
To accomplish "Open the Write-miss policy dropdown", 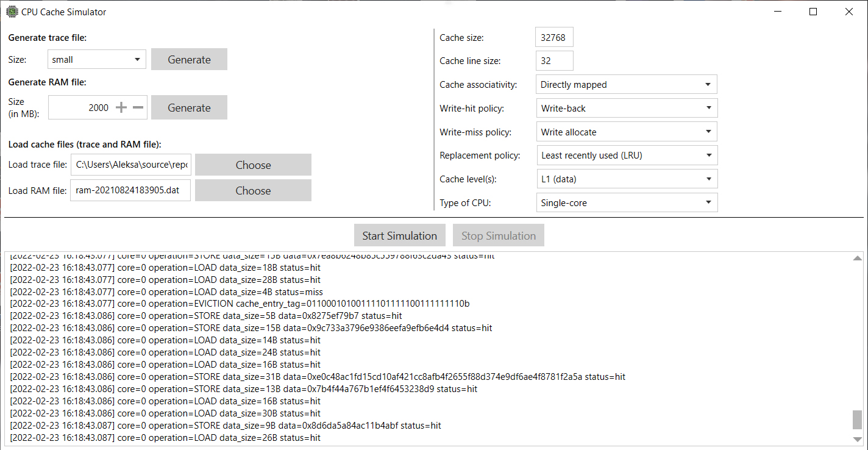I will coord(626,132).
